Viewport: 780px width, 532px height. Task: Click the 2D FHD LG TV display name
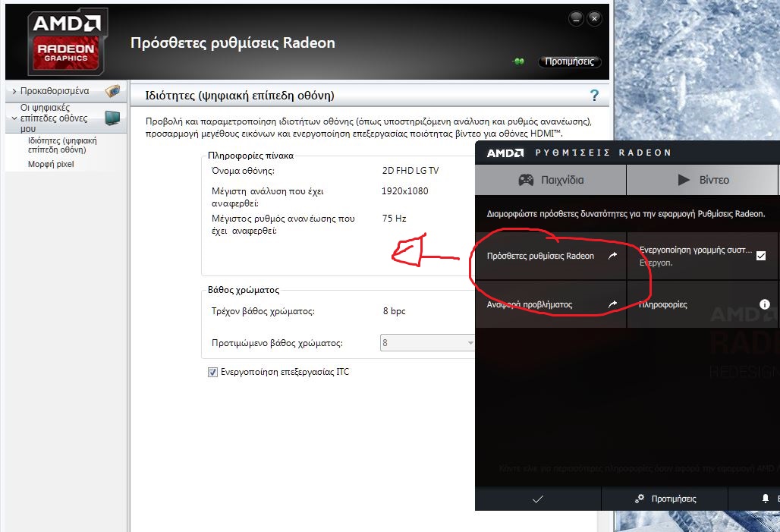tap(410, 171)
